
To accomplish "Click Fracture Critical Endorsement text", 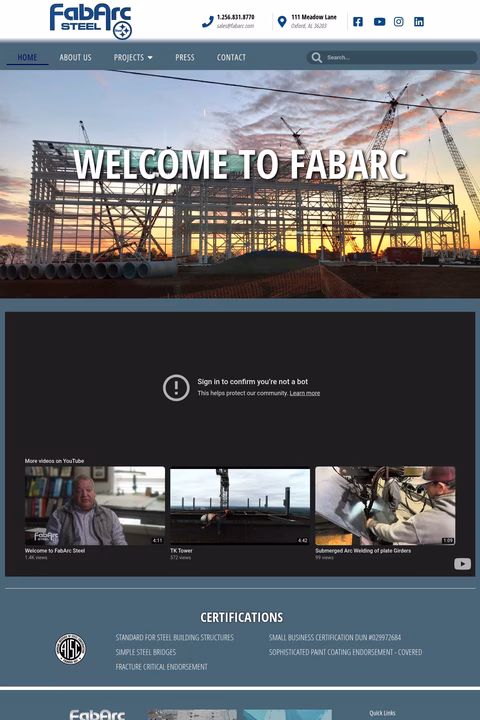I will pyautogui.click(x=161, y=667).
